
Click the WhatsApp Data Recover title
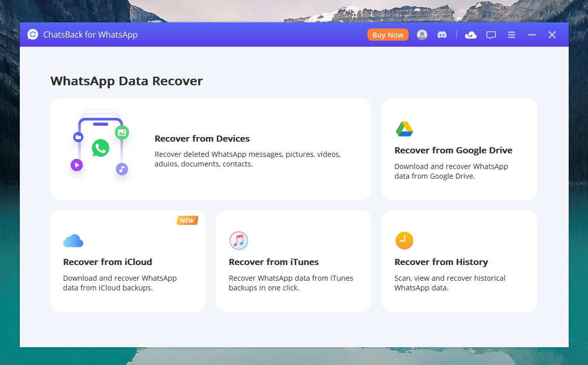point(127,81)
